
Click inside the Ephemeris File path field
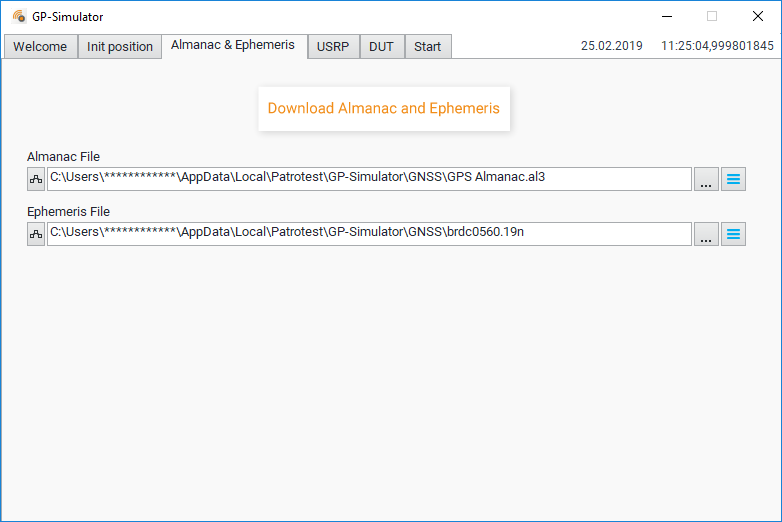click(x=369, y=234)
